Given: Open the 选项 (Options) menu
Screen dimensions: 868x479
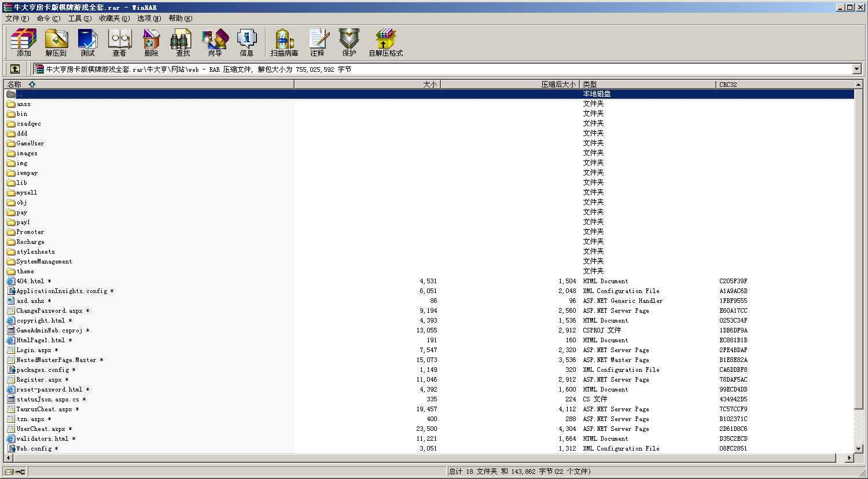Looking at the screenshot, I should click(149, 19).
